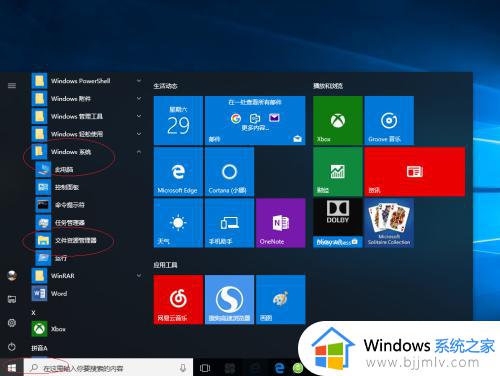The image size is (500, 376).
Task: Open the green Money chart tile
Action: (338, 172)
